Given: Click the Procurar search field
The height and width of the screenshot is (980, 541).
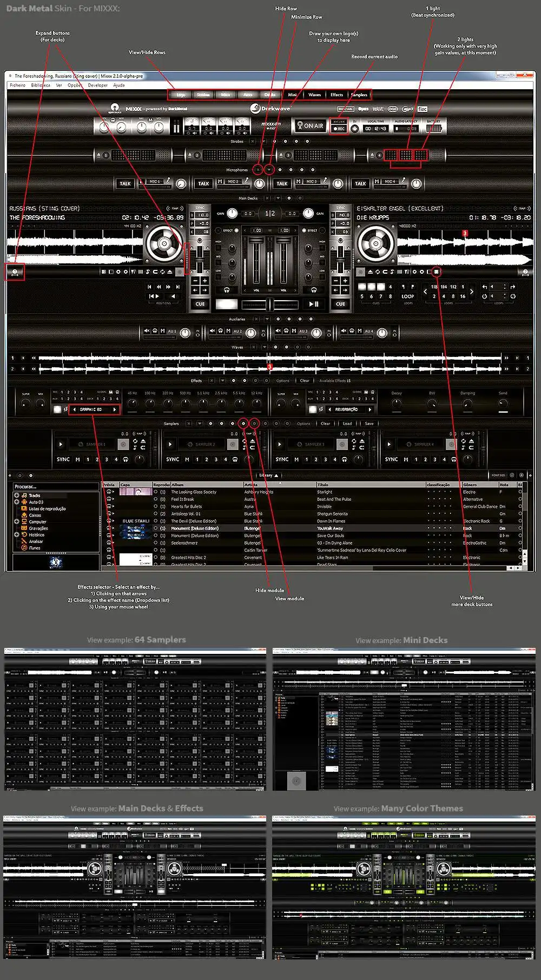Looking at the screenshot, I should coord(56,487).
